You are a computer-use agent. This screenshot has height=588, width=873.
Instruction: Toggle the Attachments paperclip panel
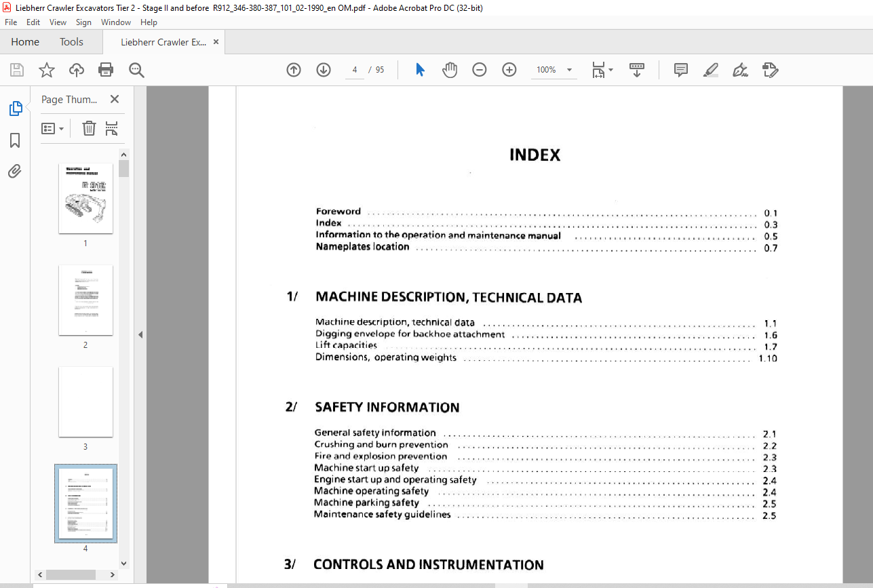click(15, 171)
